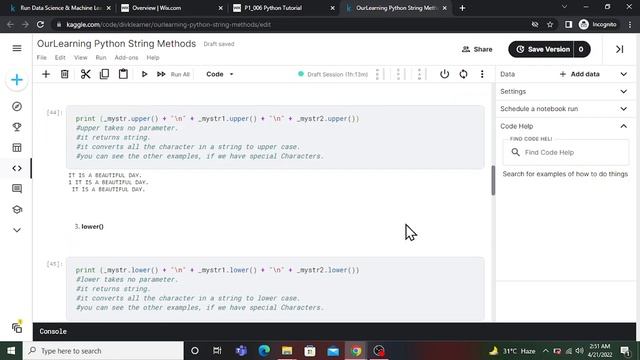Screen dimensions: 640x360
Task: Click Add data in the Data panel
Action: 580,74
